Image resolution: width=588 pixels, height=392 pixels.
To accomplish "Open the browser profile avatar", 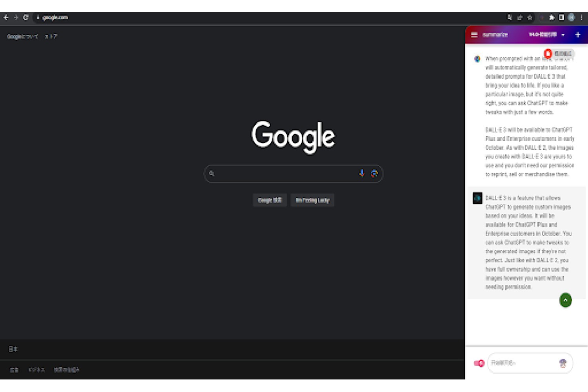I will pyautogui.click(x=572, y=17).
